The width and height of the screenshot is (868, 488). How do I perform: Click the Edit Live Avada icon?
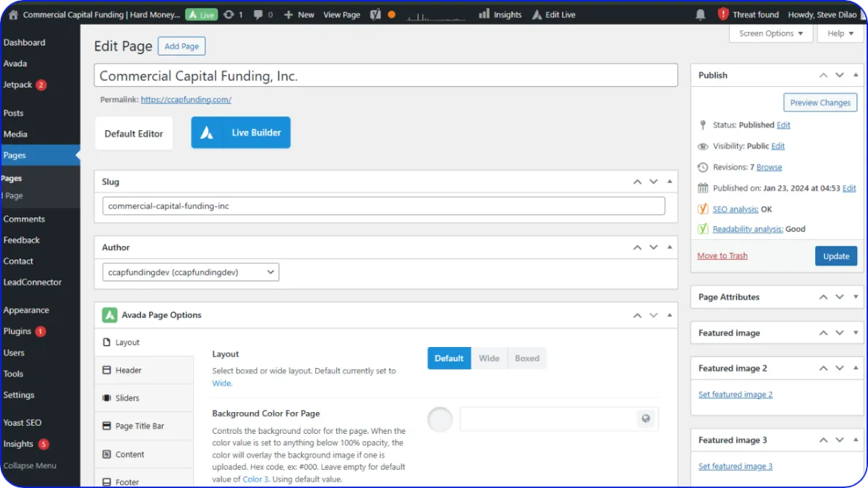click(x=537, y=14)
